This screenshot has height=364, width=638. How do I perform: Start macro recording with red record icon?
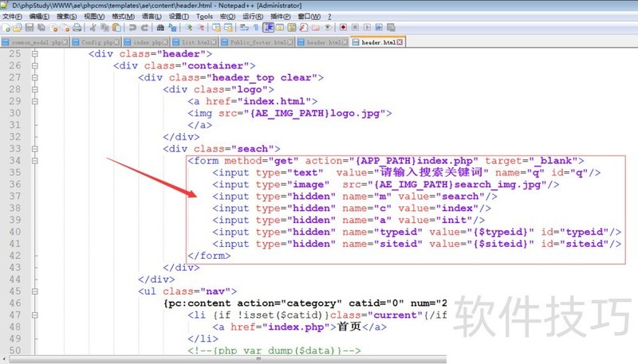click(343, 27)
